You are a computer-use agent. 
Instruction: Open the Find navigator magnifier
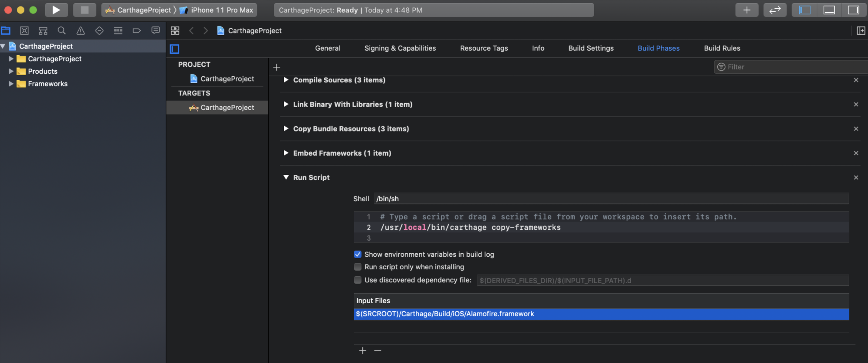[62, 30]
